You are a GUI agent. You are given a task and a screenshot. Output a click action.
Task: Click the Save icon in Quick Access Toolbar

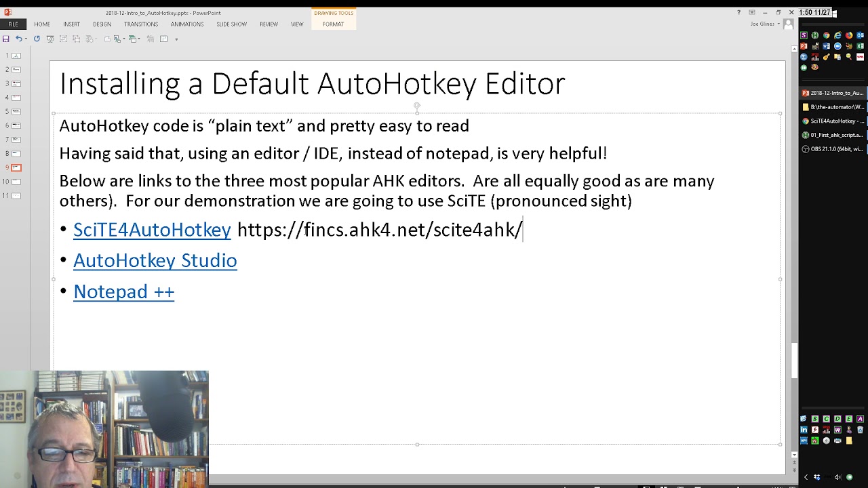tap(5, 39)
